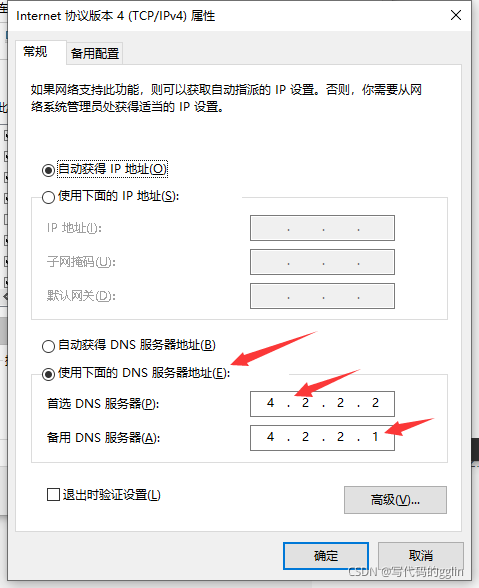Click first octet 4 of 备用 DNS 服务器
Screen dimensions: 479x588
pos(270,437)
